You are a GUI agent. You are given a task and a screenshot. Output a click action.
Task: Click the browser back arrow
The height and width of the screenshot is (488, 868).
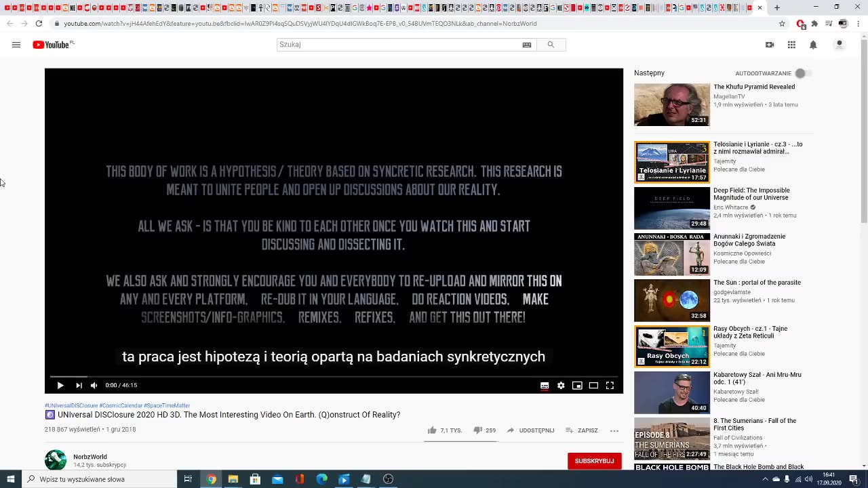pyautogui.click(x=9, y=23)
